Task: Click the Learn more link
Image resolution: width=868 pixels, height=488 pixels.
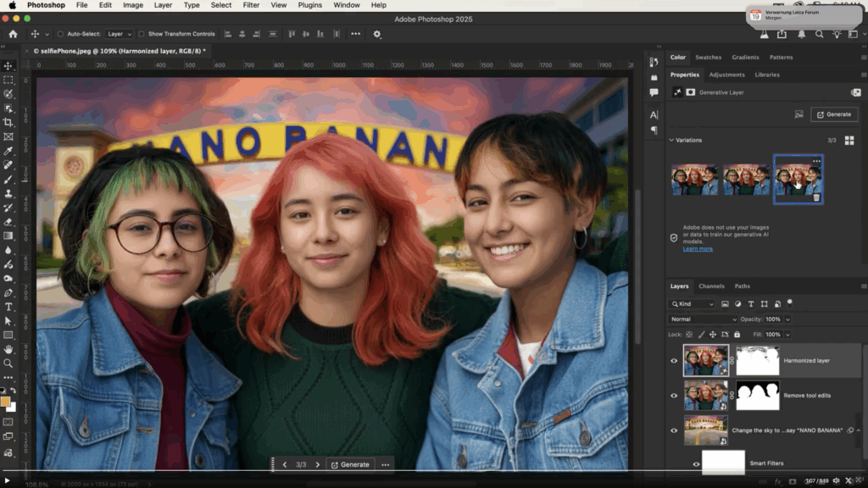Action: (698, 249)
